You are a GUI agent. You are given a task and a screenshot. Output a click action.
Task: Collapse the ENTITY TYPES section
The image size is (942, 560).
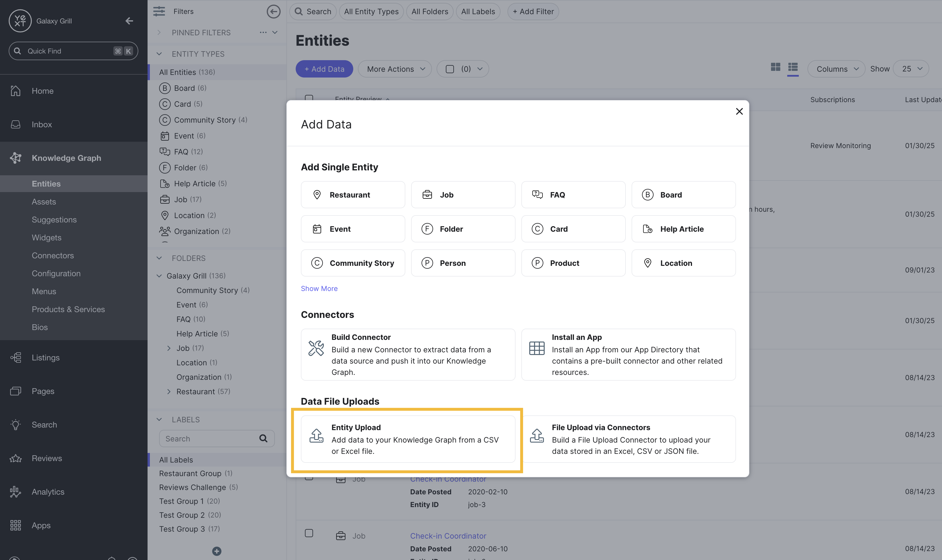pyautogui.click(x=159, y=54)
